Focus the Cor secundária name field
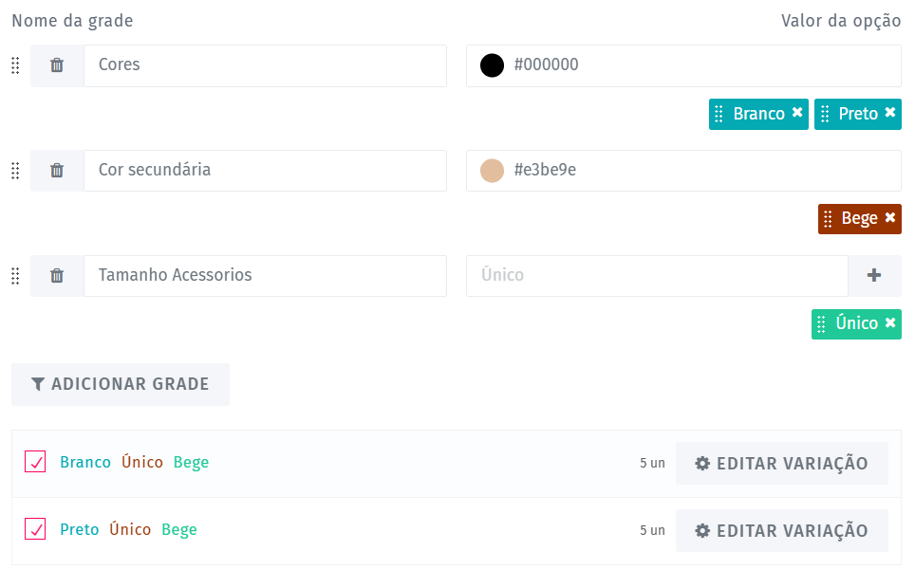Image resolution: width=915 pixels, height=588 pixels. click(x=265, y=171)
